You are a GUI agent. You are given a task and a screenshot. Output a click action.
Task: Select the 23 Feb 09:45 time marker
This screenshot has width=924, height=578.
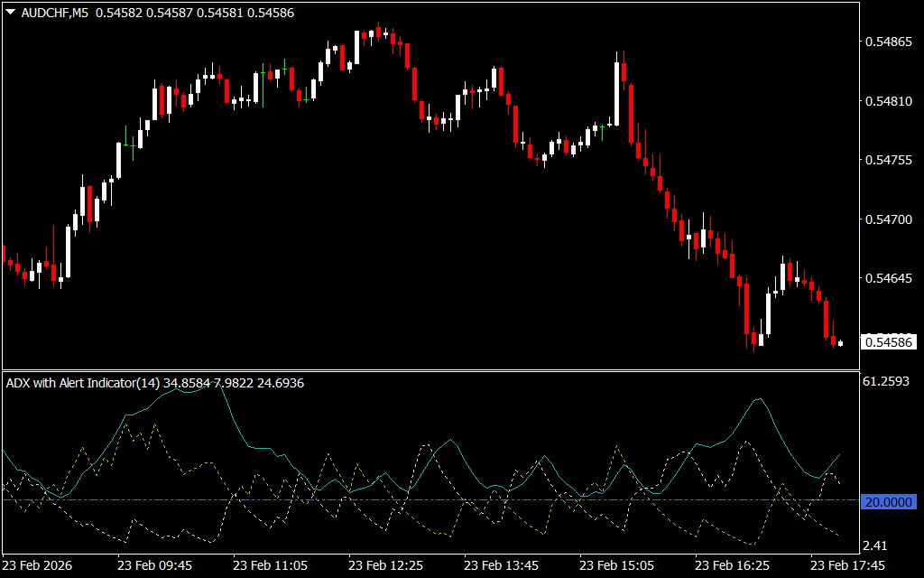click(154, 565)
